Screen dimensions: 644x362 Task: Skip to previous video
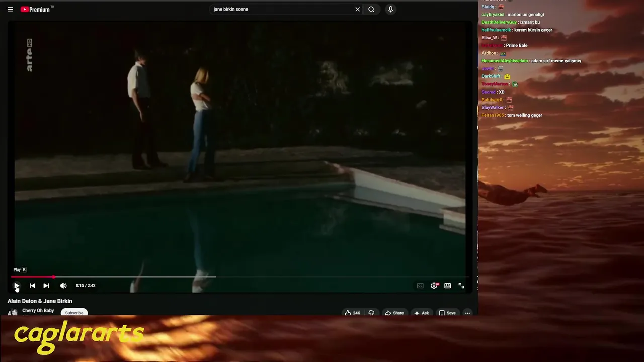tap(32, 286)
